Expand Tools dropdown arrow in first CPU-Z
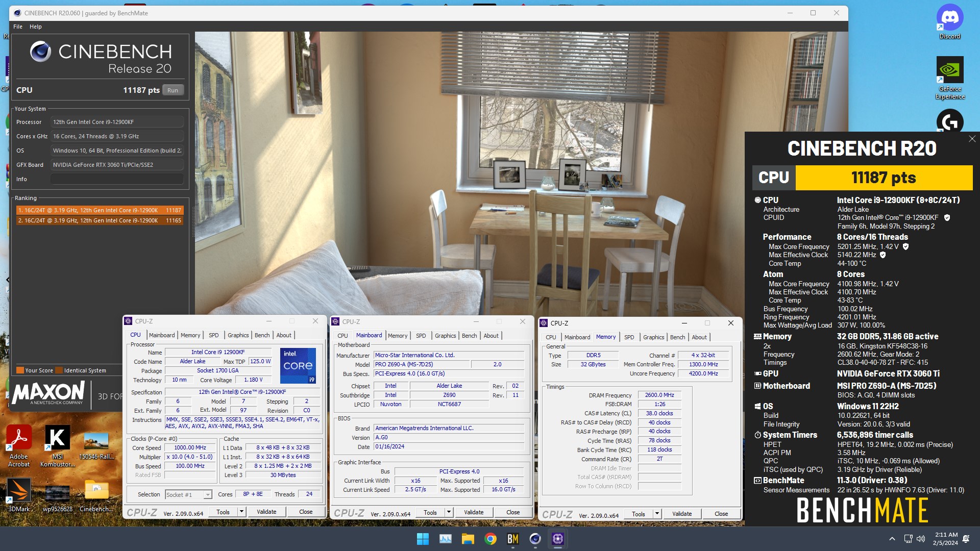Viewport: 980px width, 551px height. click(x=241, y=512)
